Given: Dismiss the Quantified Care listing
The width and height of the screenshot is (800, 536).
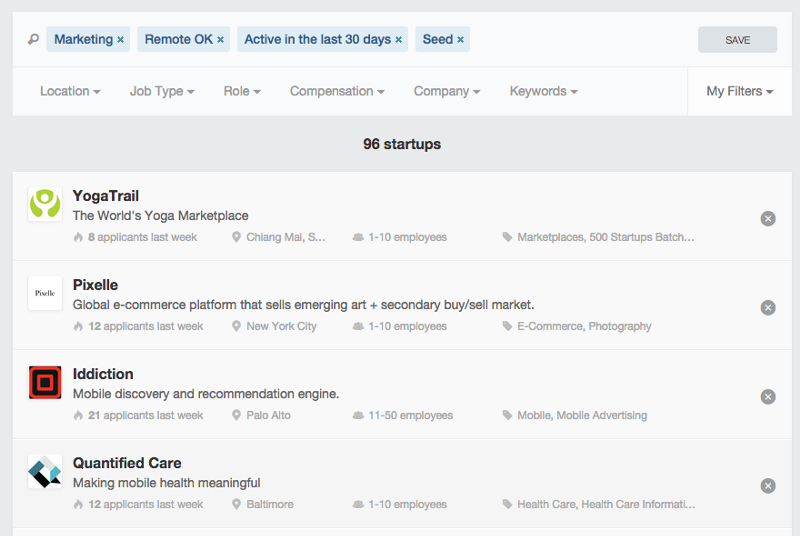Looking at the screenshot, I should tap(768, 486).
